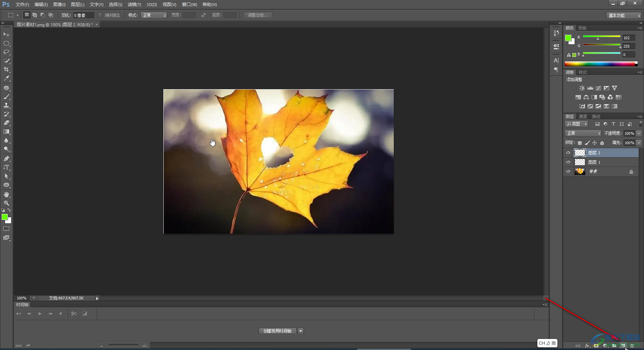Screen dimensions: 644x350
Task: Select the Ellipse shape tool
Action: tap(6, 185)
